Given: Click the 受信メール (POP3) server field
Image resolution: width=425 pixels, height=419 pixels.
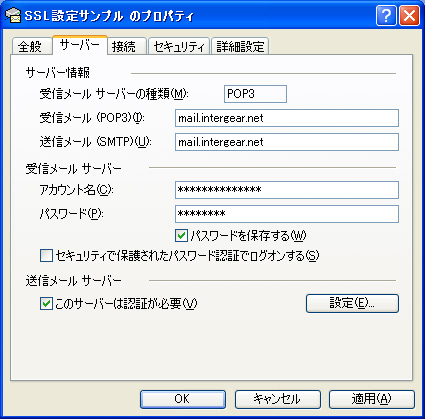Looking at the screenshot, I should pos(287,118).
